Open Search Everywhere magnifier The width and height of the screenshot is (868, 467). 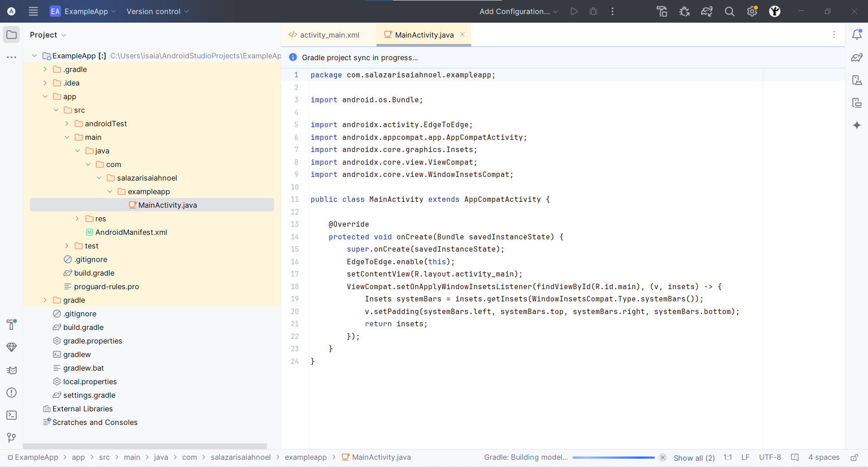(730, 11)
